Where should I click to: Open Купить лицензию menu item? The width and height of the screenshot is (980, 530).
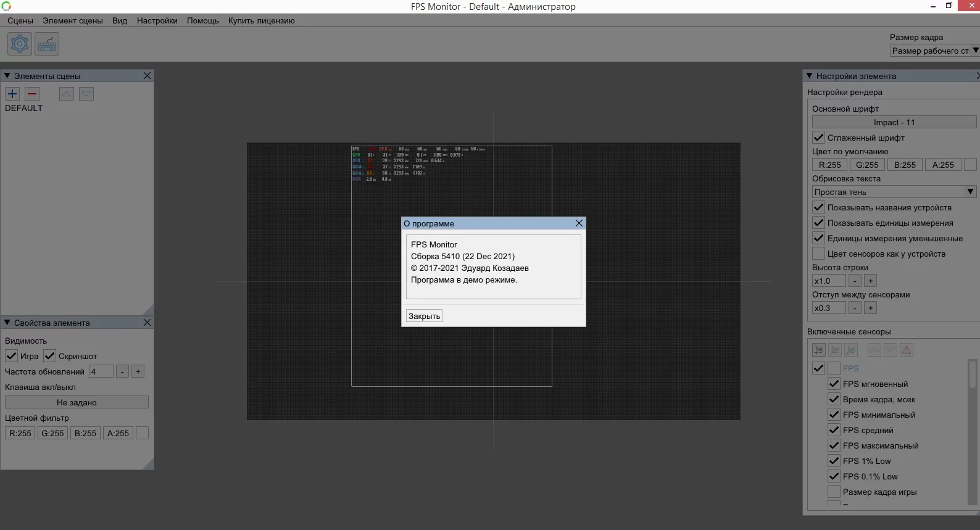tap(262, 20)
